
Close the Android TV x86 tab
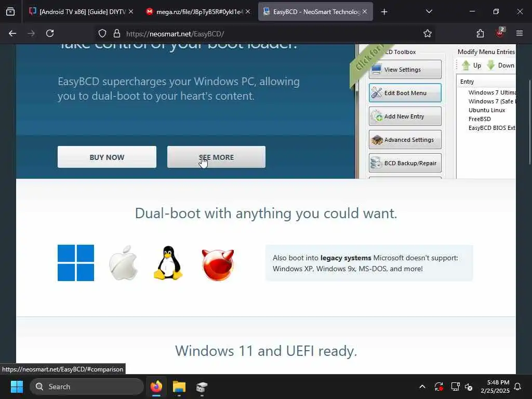(x=131, y=12)
